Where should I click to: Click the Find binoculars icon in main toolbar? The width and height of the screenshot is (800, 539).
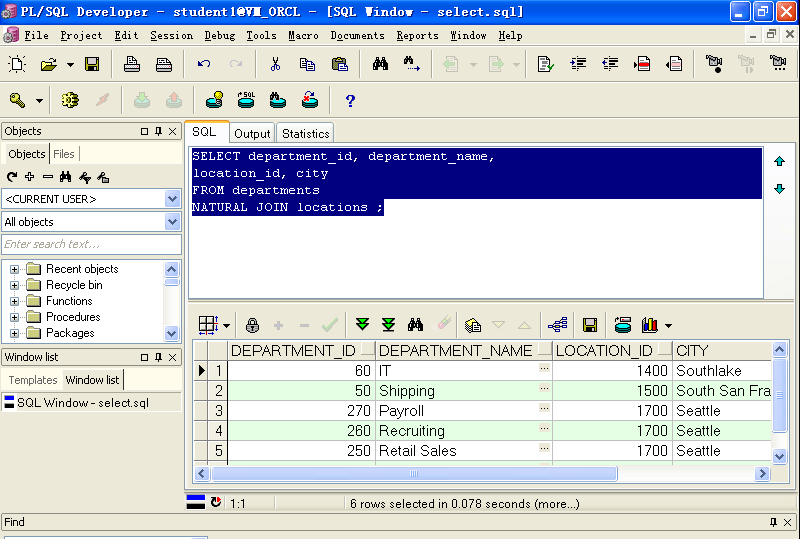coord(380,64)
